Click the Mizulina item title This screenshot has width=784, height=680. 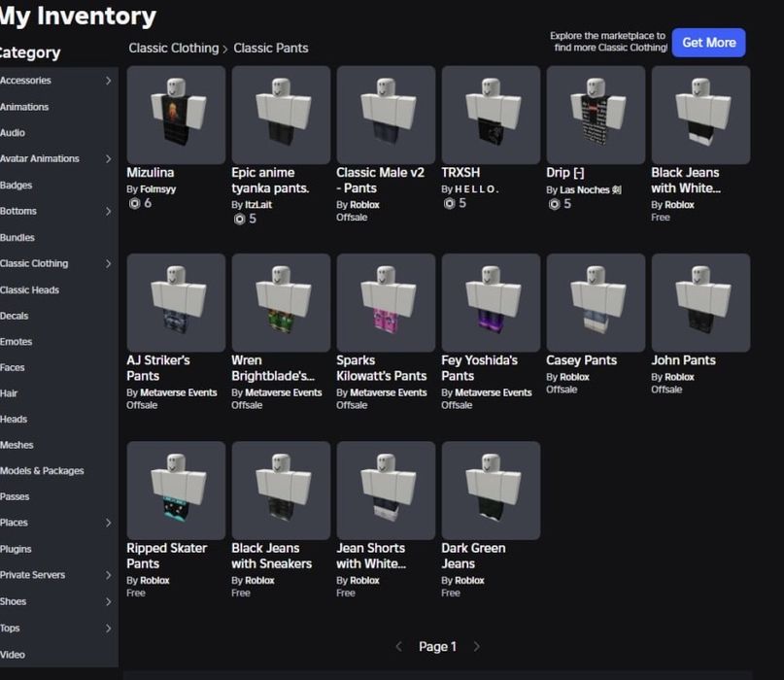150,173
